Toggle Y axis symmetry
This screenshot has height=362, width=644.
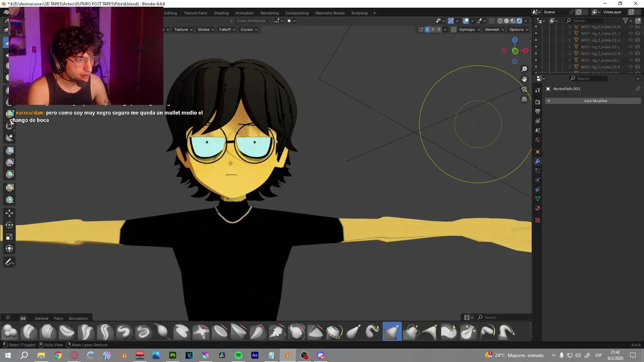[x=433, y=30]
